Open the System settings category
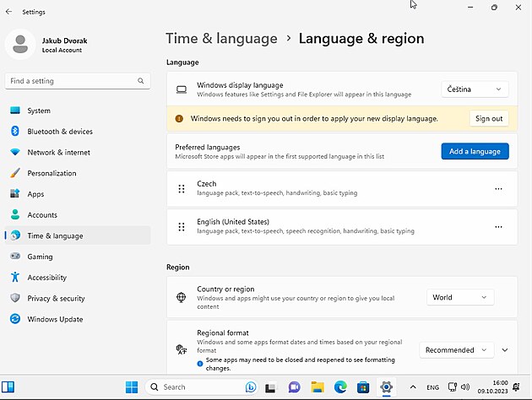This screenshot has height=400, width=532. pos(39,111)
